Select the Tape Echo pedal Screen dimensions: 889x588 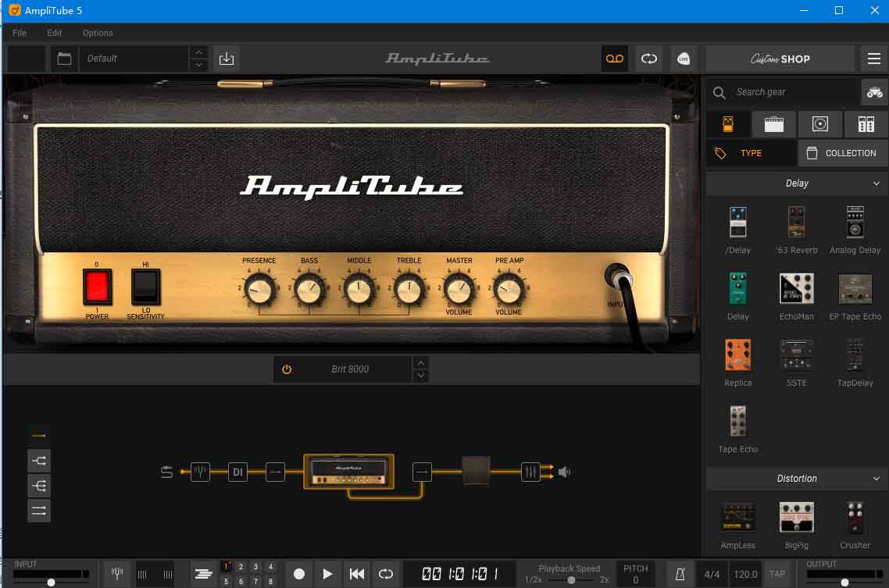coord(737,429)
